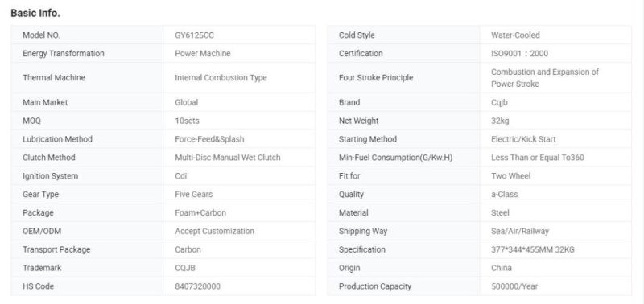The height and width of the screenshot is (304, 644).
Task: Click the 377*344*455MM 32KG specification value
Action: 532,249
